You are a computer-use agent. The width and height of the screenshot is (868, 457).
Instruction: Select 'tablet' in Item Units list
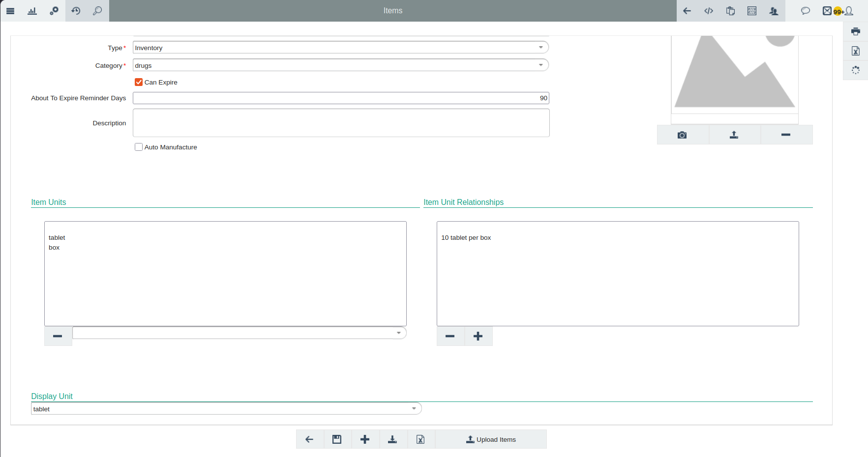click(x=57, y=237)
